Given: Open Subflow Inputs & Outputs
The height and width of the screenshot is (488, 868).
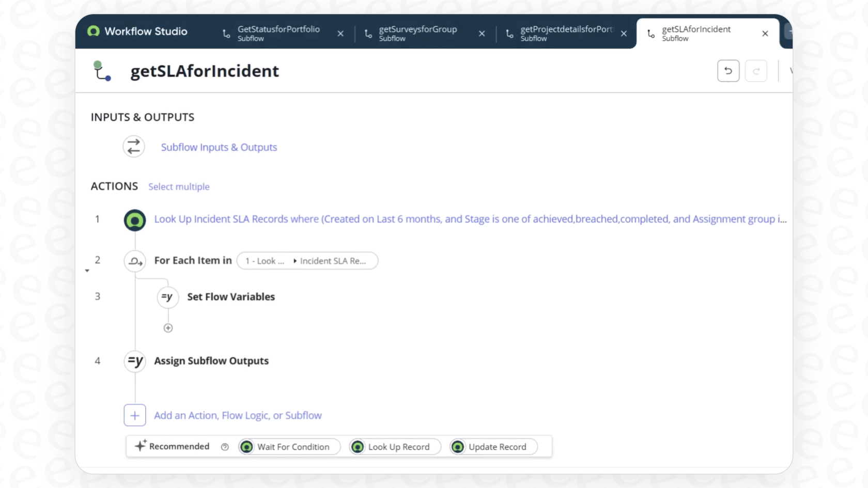Looking at the screenshot, I should point(219,147).
